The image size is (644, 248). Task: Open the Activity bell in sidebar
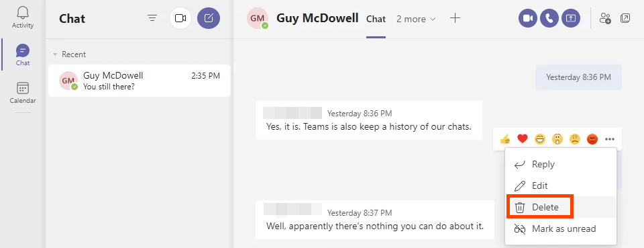(x=23, y=17)
